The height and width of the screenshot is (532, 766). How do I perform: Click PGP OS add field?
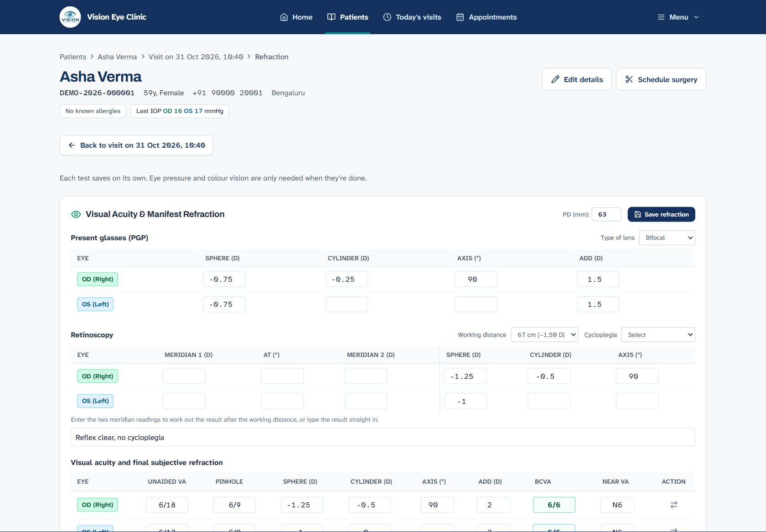pos(598,304)
